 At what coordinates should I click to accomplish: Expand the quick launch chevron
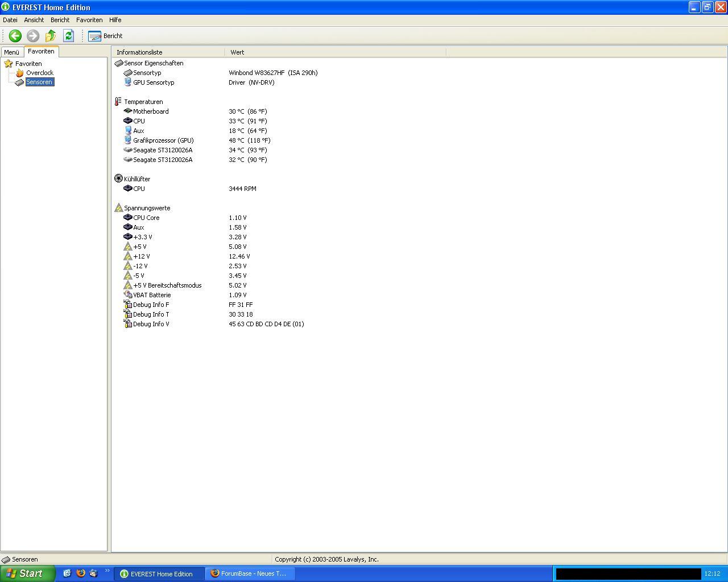(x=107, y=572)
